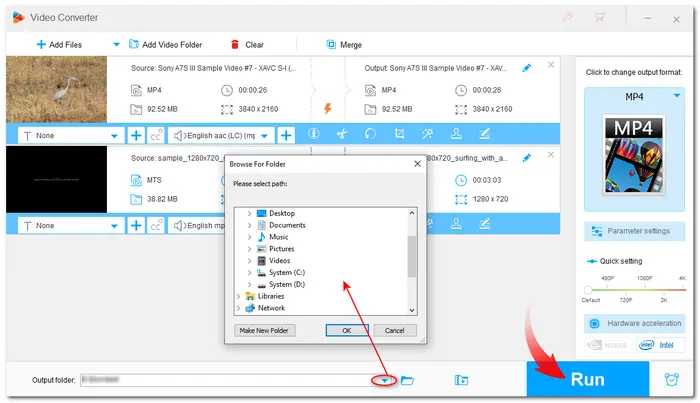Expand Desktop in the folder tree
700x403 pixels.
(x=250, y=213)
